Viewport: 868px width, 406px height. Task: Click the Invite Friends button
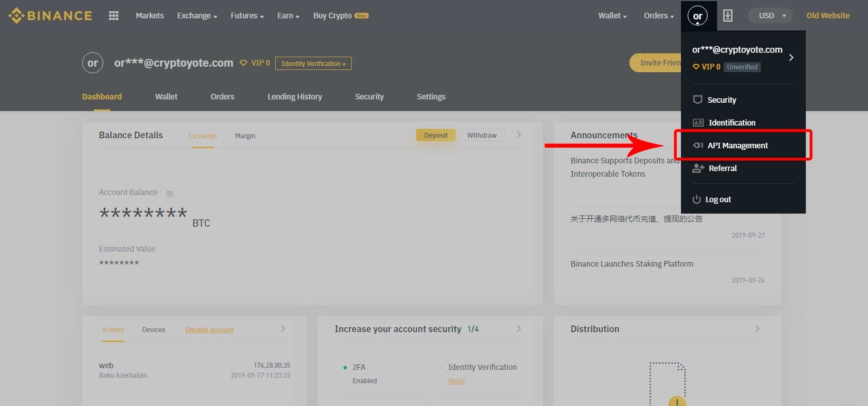655,63
